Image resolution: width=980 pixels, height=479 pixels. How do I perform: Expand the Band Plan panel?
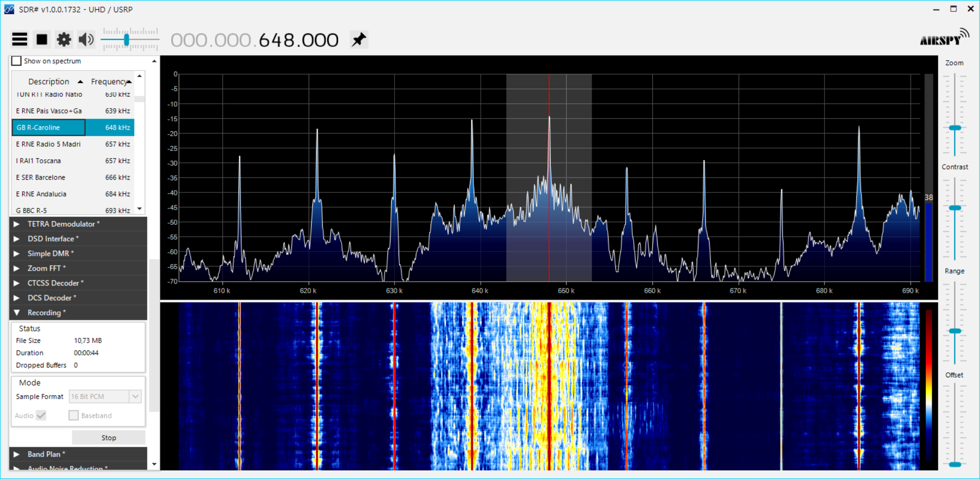78,454
